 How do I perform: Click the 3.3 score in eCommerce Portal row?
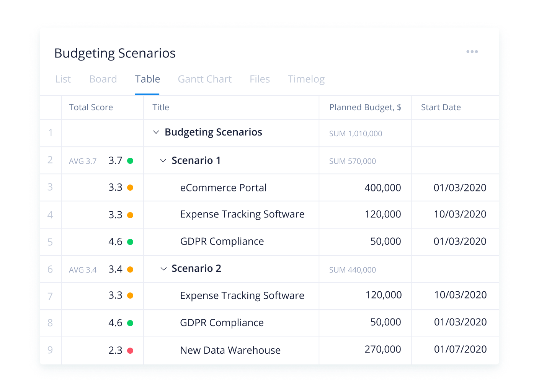coord(115,188)
